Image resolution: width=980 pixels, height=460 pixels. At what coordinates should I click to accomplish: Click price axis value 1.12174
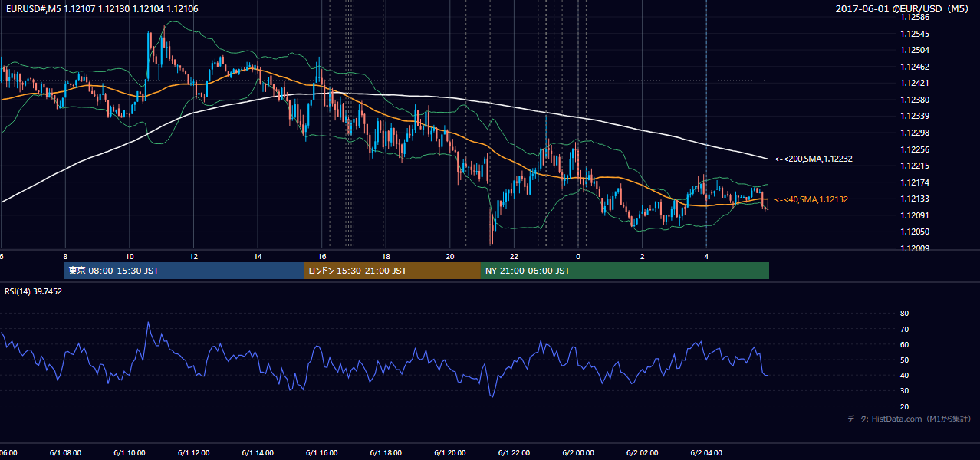click(x=914, y=182)
